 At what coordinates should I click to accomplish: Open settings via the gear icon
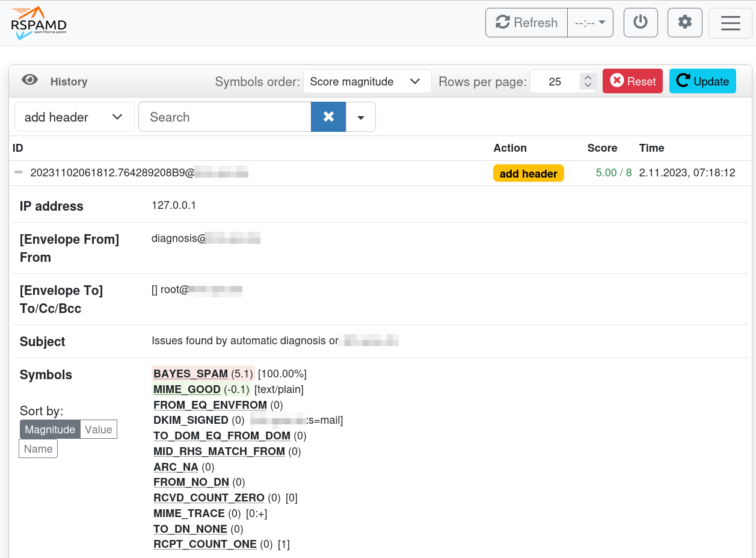[684, 22]
